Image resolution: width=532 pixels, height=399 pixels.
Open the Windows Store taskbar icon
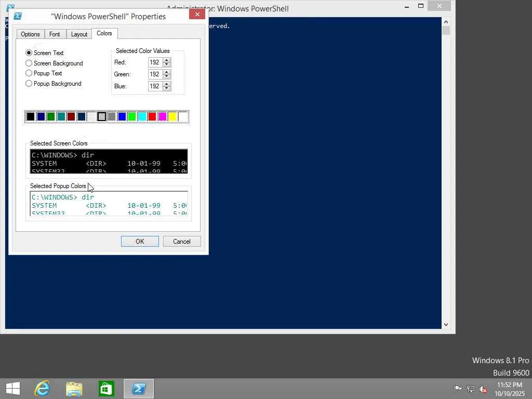point(106,389)
